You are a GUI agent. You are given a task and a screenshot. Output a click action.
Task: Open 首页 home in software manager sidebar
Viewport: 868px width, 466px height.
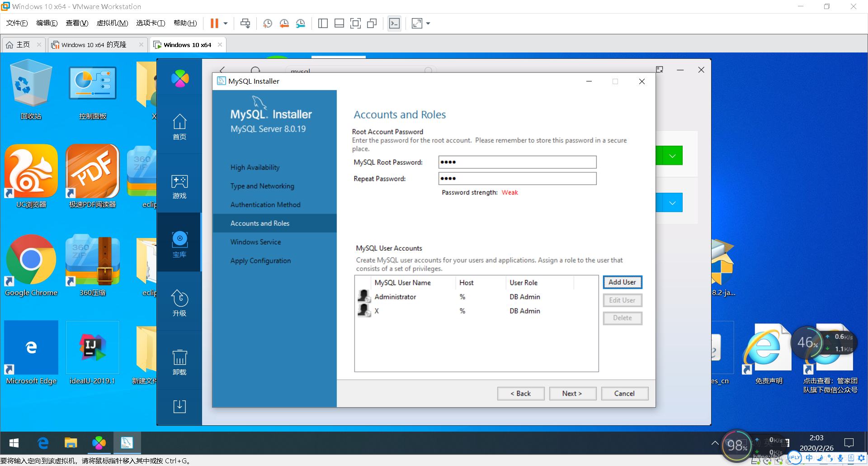tap(179, 127)
